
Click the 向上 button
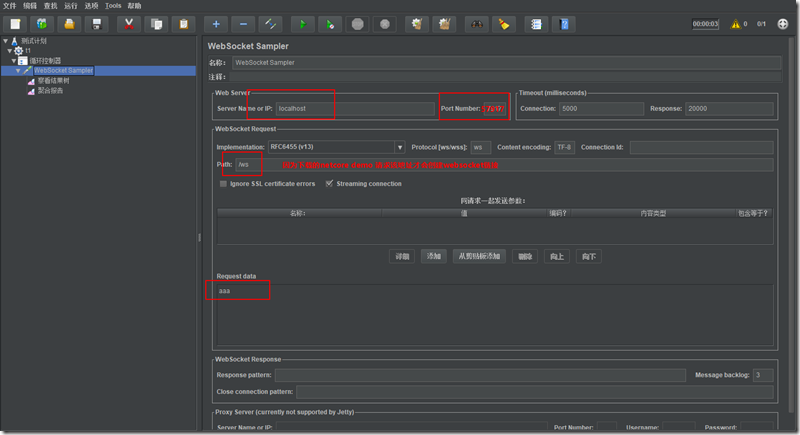click(x=557, y=257)
